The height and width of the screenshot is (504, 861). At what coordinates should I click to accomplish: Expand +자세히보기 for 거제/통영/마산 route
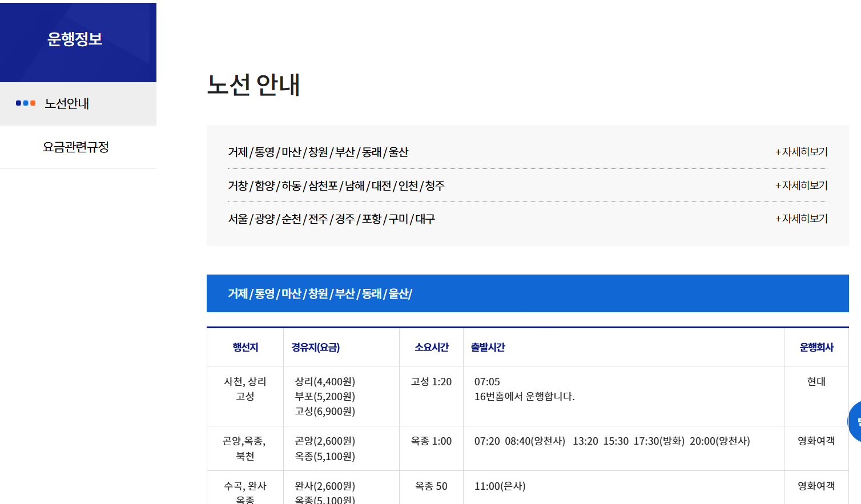tap(801, 152)
